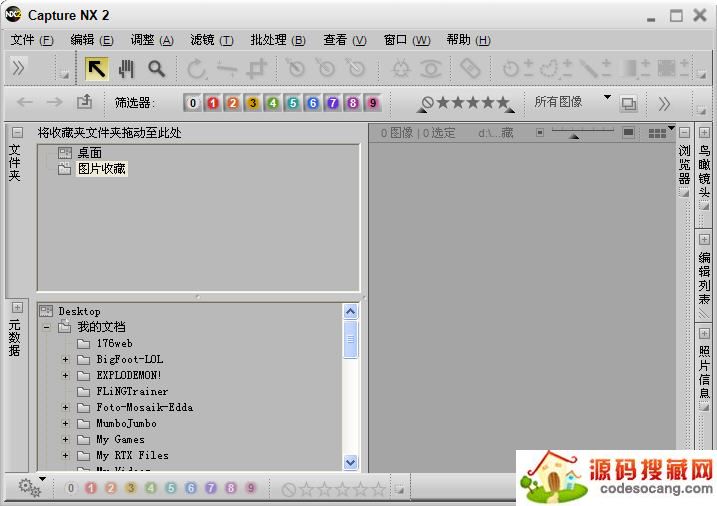Collapse the 我的文档 tree node
The width and height of the screenshot is (717, 506).
coord(46,327)
